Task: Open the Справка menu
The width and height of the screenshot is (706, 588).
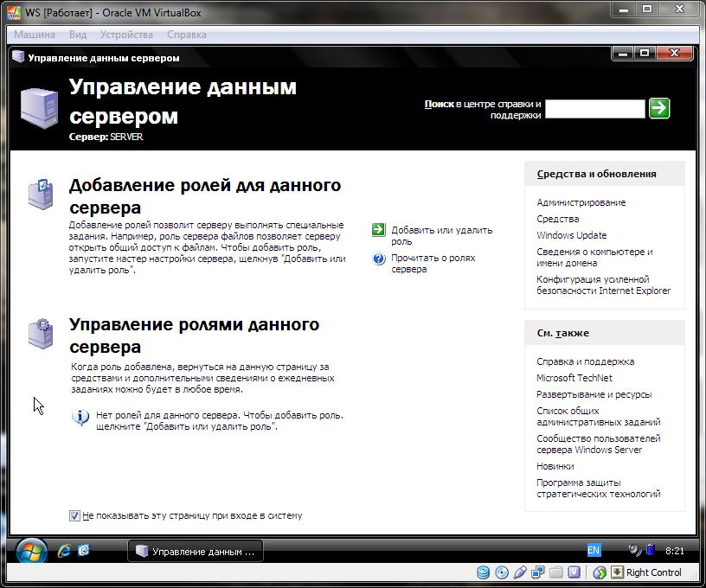Action: (186, 35)
